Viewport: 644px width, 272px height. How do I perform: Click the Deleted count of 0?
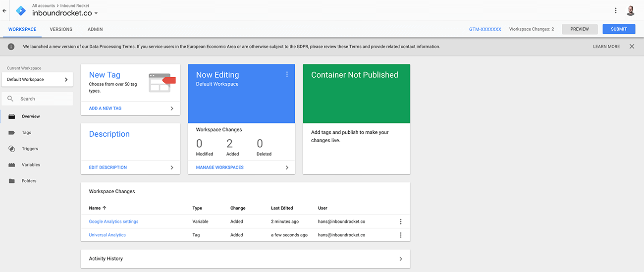coord(260,144)
